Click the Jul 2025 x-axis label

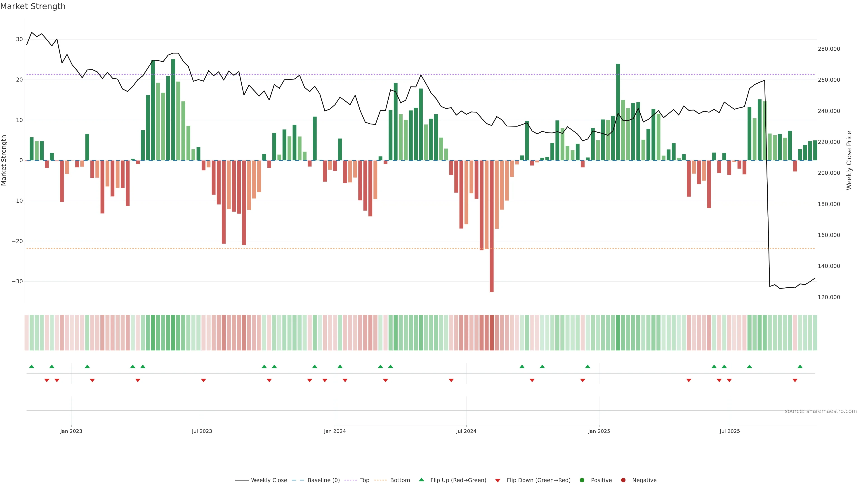click(x=729, y=431)
